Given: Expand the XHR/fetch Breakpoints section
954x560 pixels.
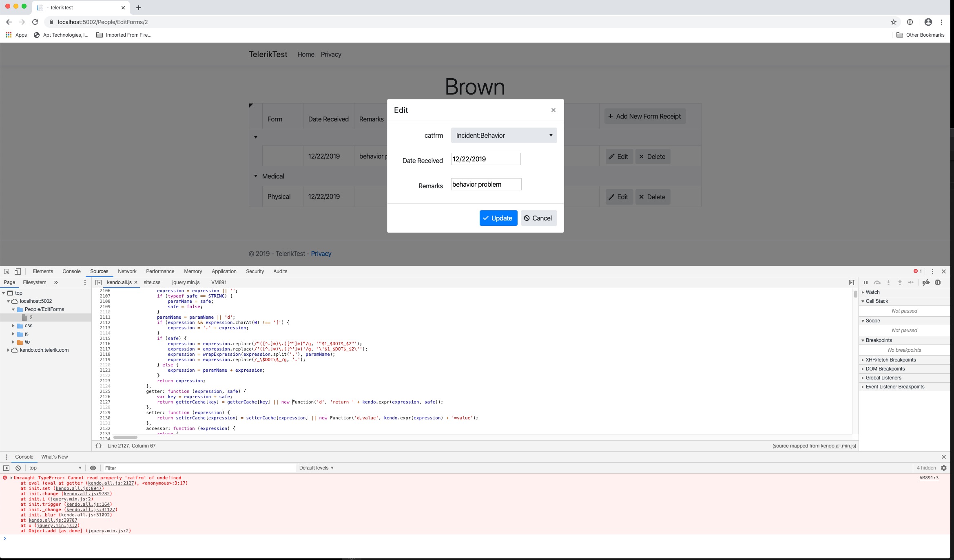Looking at the screenshot, I should [890, 360].
